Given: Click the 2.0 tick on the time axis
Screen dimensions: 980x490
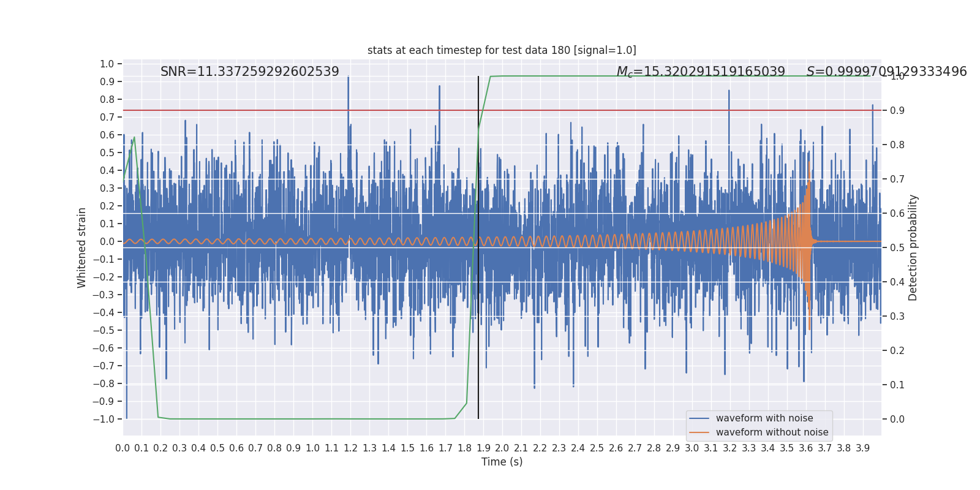Looking at the screenshot, I should click(502, 448).
